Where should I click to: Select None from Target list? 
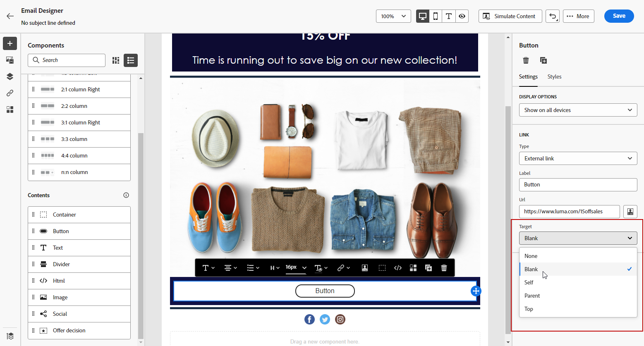(x=578, y=256)
